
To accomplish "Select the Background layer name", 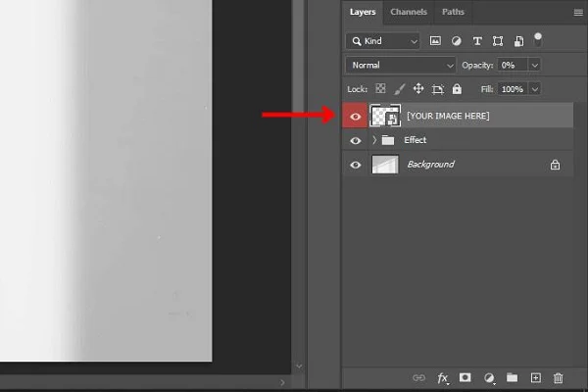I will [x=430, y=165].
